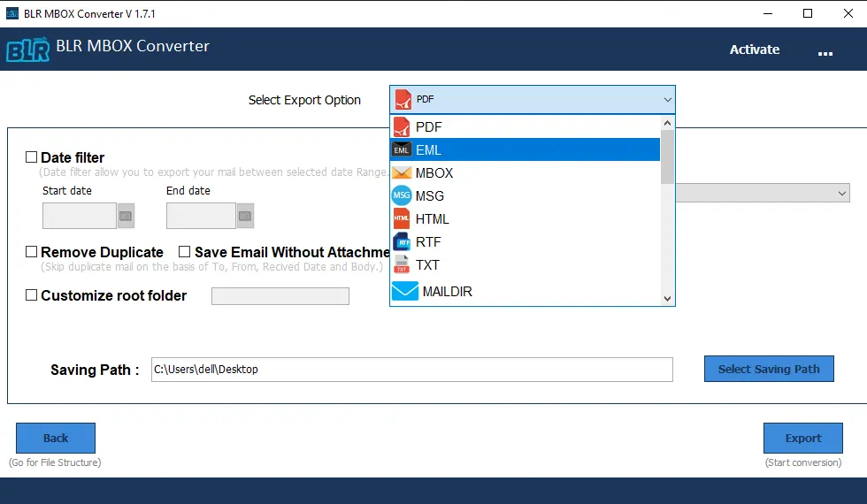The height and width of the screenshot is (504, 867).
Task: Click the EML format icon
Action: [x=402, y=149]
